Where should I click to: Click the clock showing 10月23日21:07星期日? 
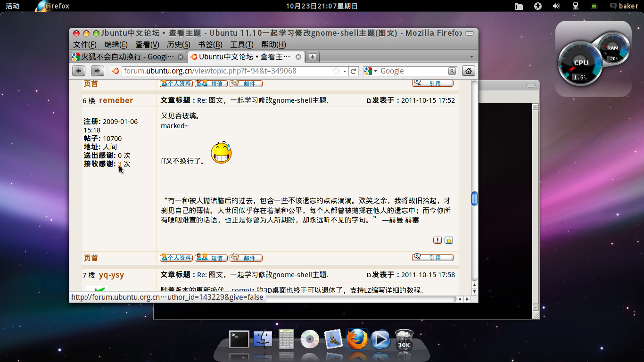[322, 6]
